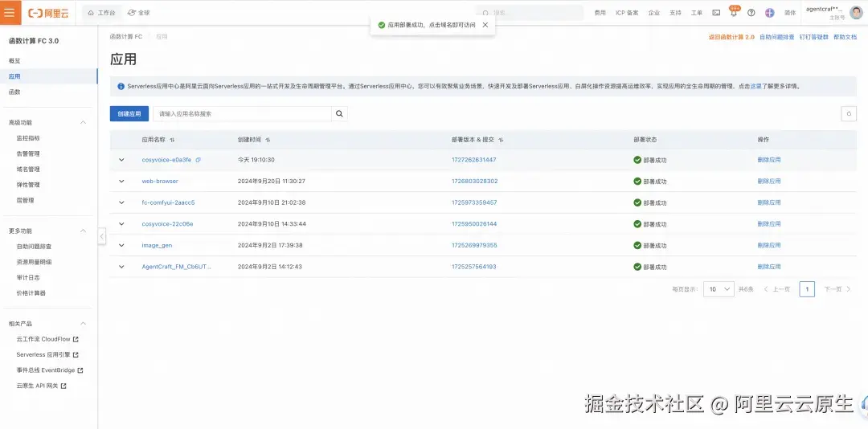Switch language via 简体

pyautogui.click(x=790, y=13)
